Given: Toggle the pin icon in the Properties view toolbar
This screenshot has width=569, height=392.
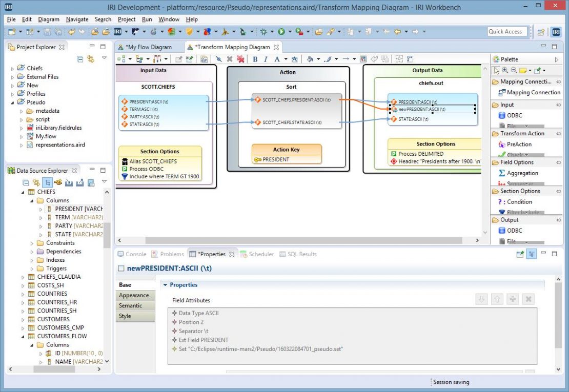Looking at the screenshot, I should click(x=520, y=254).
